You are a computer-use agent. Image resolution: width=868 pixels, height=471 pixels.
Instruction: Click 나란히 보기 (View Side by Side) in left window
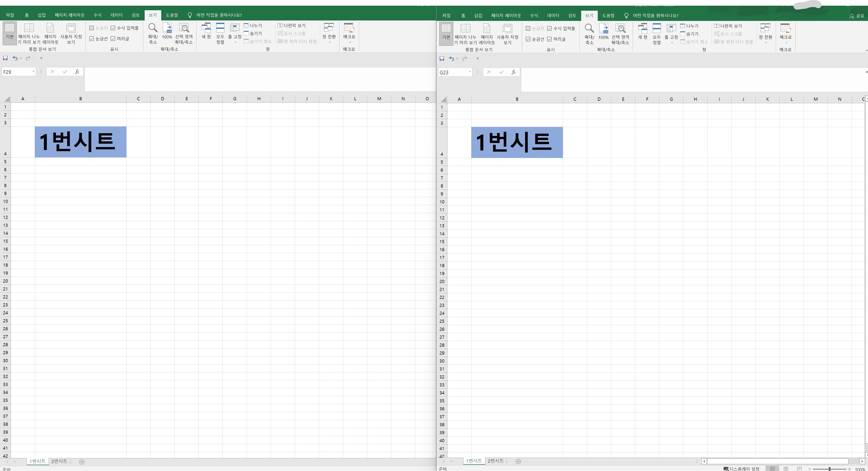coord(291,26)
